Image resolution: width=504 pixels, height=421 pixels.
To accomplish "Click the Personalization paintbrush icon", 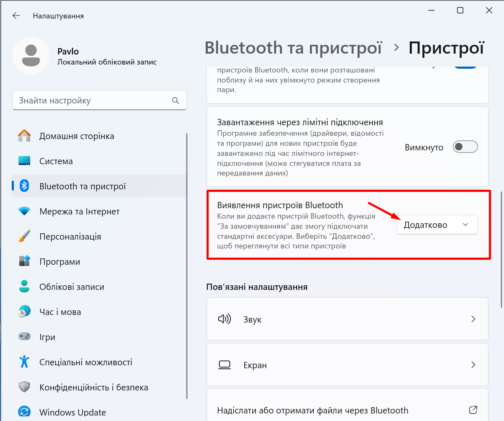I will pos(24,237).
